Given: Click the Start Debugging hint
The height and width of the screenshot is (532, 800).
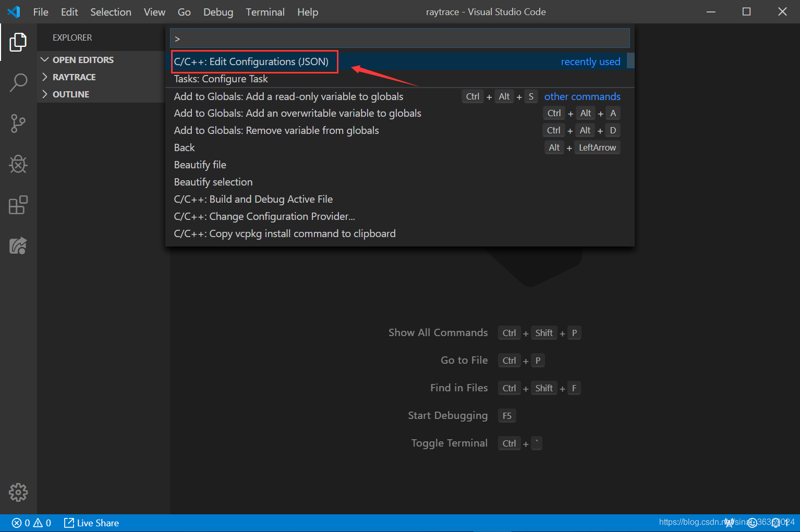Looking at the screenshot, I should tap(447, 415).
